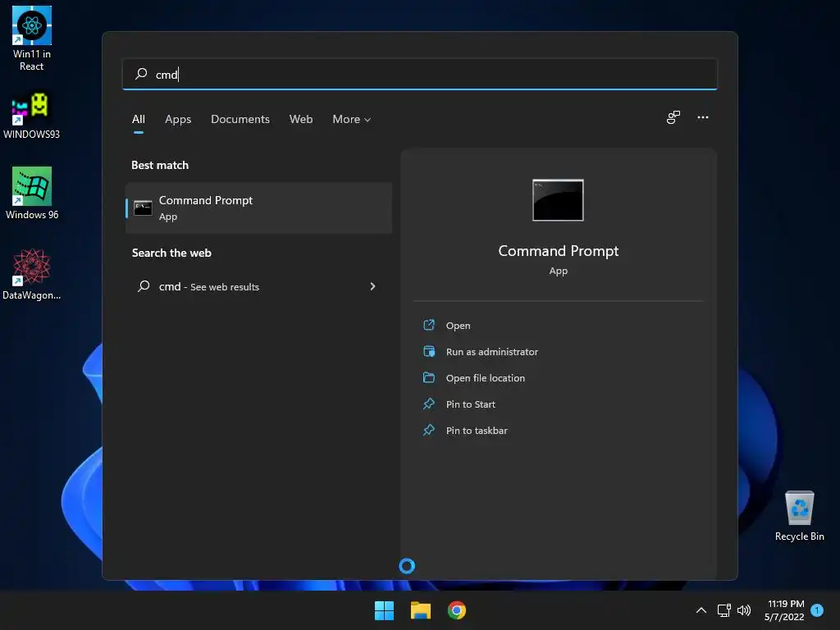Open the Windows 96 desktop shortcut
This screenshot has height=630, width=840.
point(32,194)
